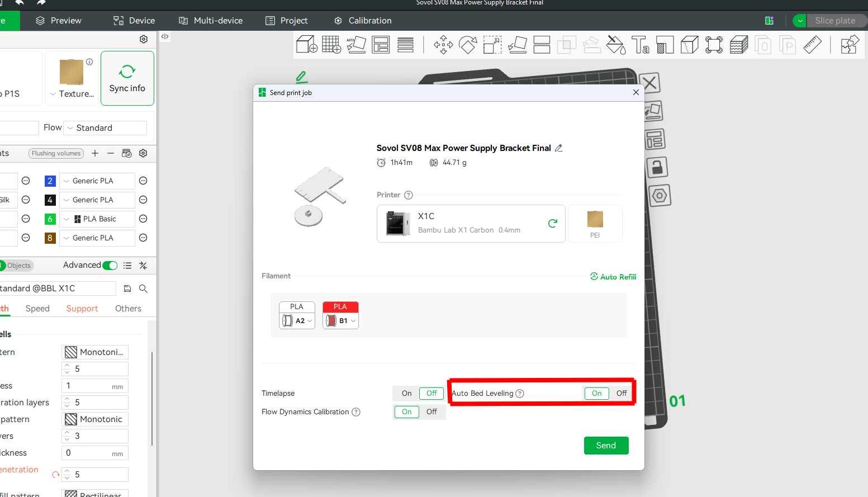
Task: Click the Sync info button
Action: point(127,78)
